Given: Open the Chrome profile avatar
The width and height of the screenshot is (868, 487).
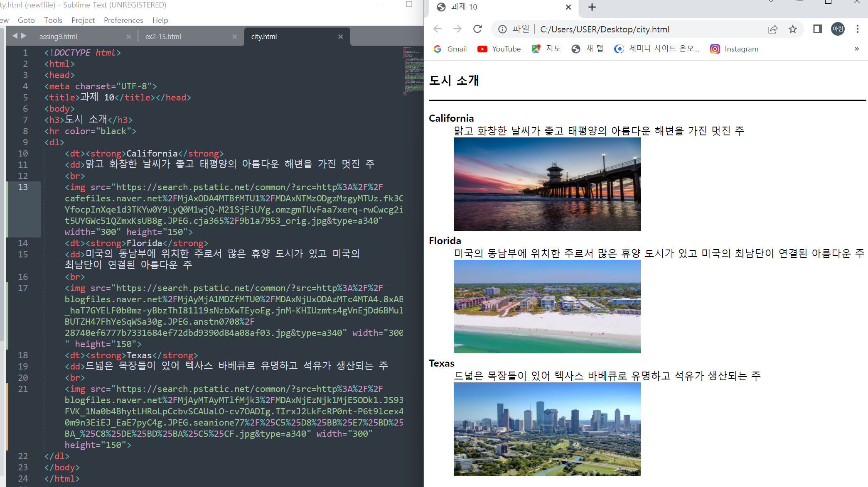Looking at the screenshot, I should (837, 29).
